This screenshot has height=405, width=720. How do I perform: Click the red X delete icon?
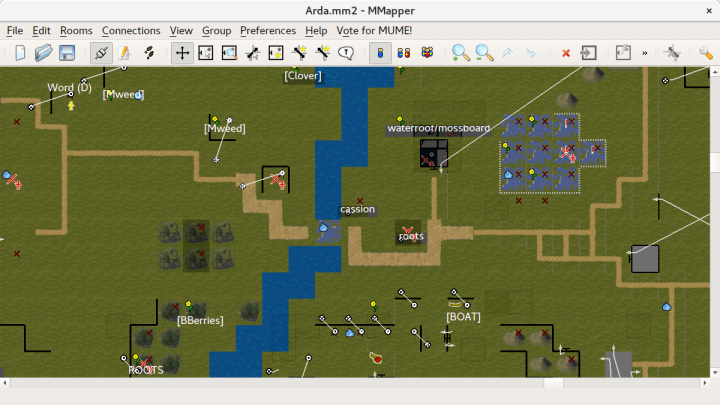coord(566,53)
